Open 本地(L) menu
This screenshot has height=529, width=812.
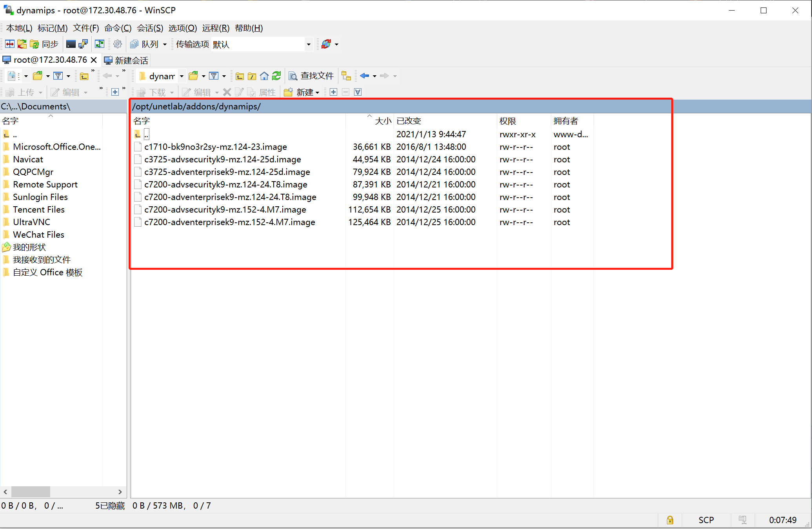tap(19, 28)
